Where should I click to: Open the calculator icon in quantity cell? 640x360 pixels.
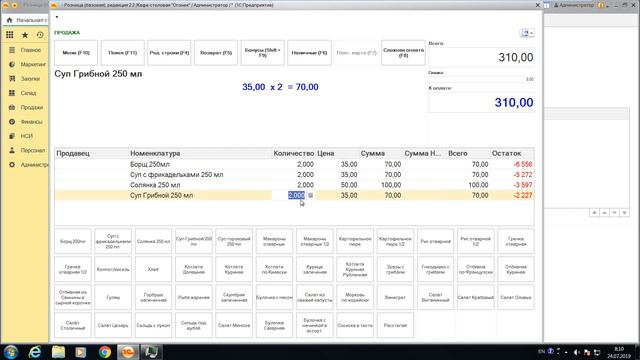tap(311, 196)
